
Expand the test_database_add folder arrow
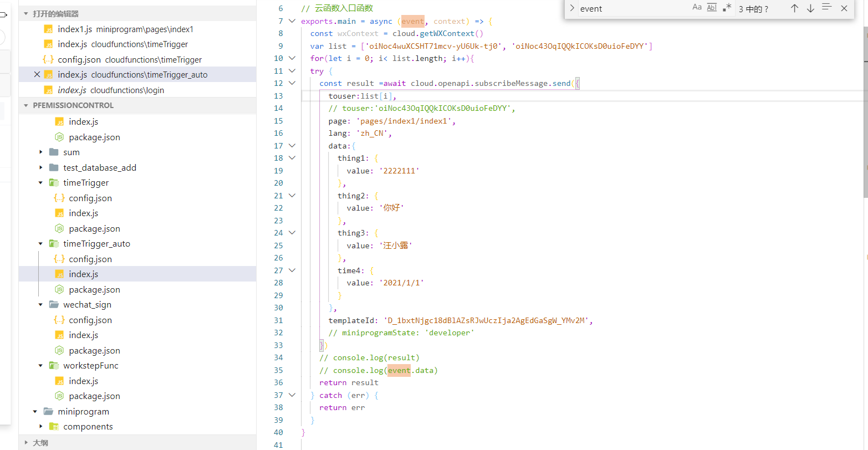(x=41, y=167)
